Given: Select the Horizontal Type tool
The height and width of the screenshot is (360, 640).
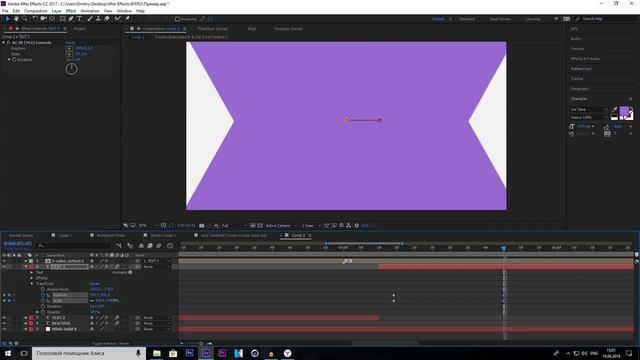Looking at the screenshot, I should pyautogui.click(x=79, y=19).
